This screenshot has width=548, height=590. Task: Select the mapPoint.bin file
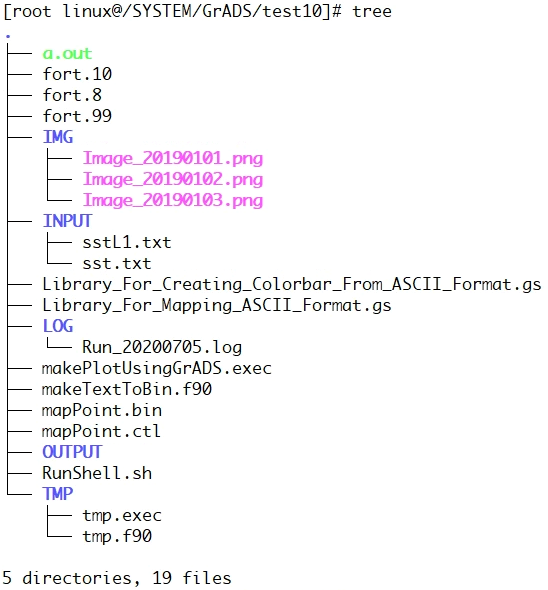(x=102, y=411)
